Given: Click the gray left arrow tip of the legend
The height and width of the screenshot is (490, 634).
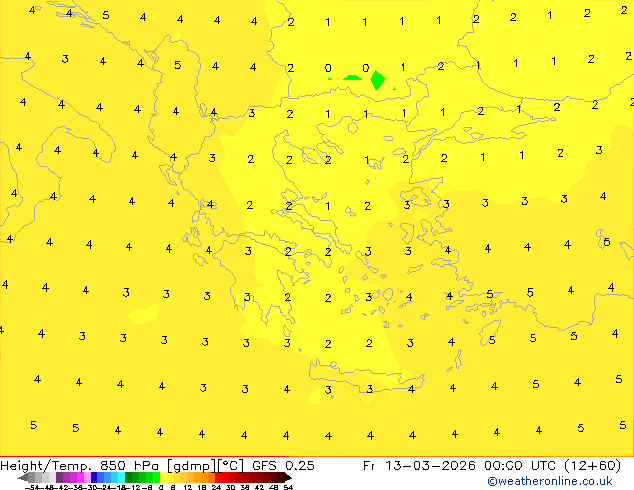Looking at the screenshot, I should coord(22,478).
